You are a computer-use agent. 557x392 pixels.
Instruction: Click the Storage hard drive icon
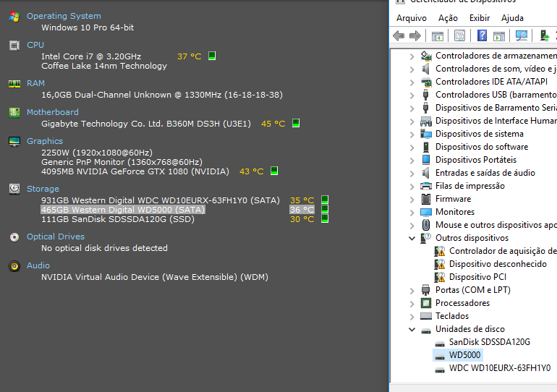click(14, 189)
